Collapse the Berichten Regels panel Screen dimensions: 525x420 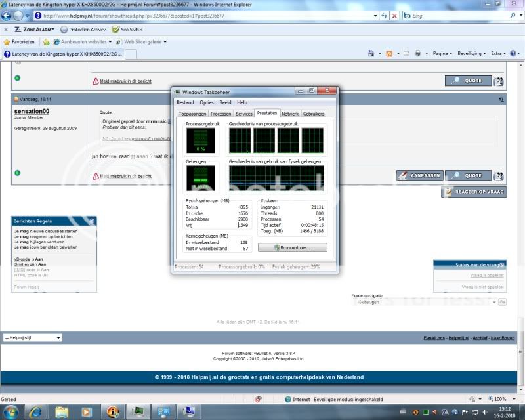92,221
